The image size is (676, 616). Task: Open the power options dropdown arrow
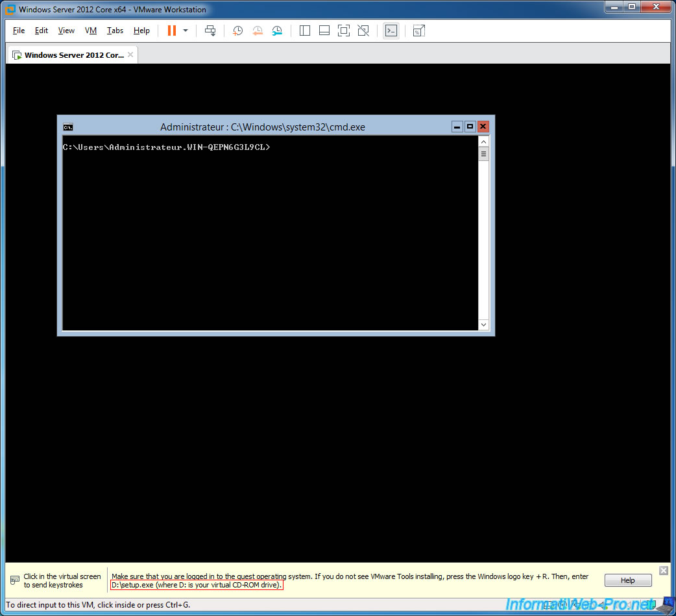coord(186,31)
